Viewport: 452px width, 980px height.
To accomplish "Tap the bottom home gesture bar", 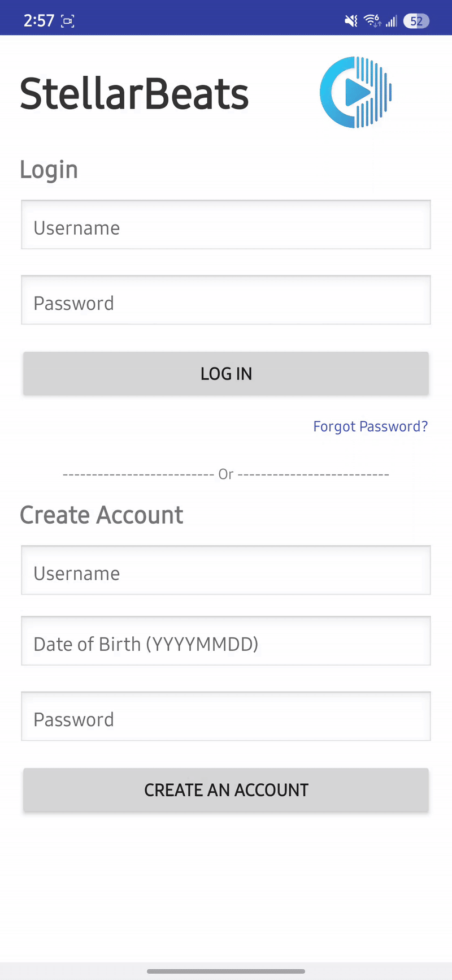I will [226, 971].
